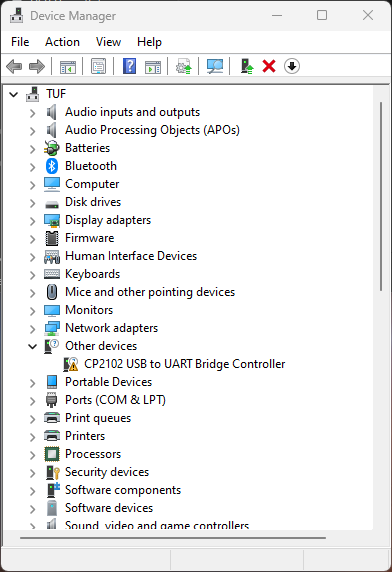
Task: Click the Forward arrow toolbar icon
Action: (37, 67)
